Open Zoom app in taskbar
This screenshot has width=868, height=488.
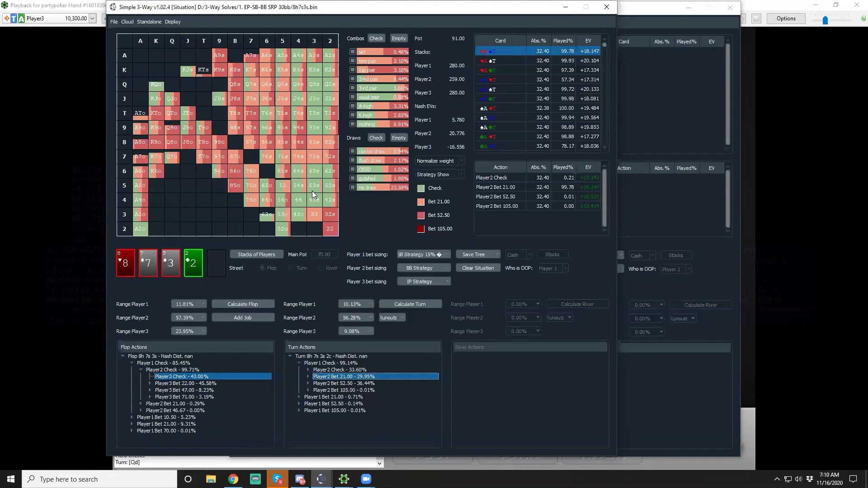click(x=366, y=479)
